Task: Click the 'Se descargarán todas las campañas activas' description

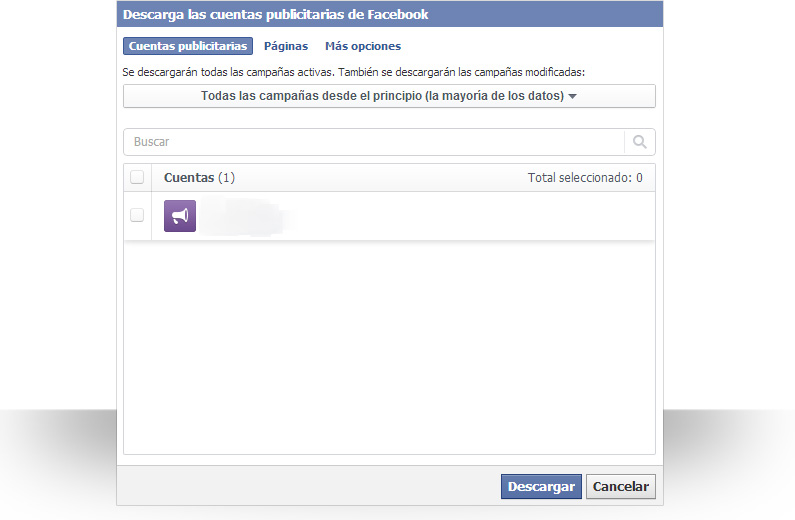Action: [353, 72]
